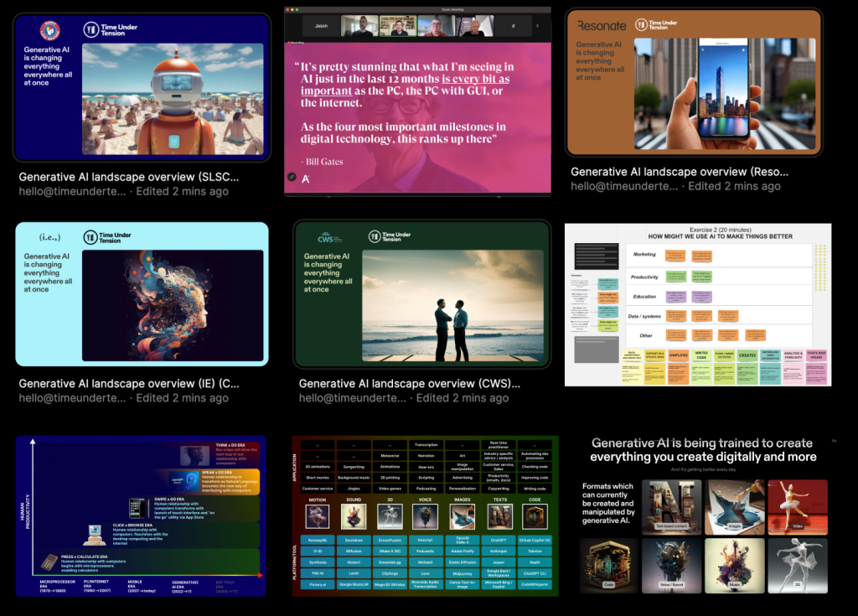Select Jason's participant tile in Zoom
The image size is (858, 616).
pyautogui.click(x=322, y=26)
